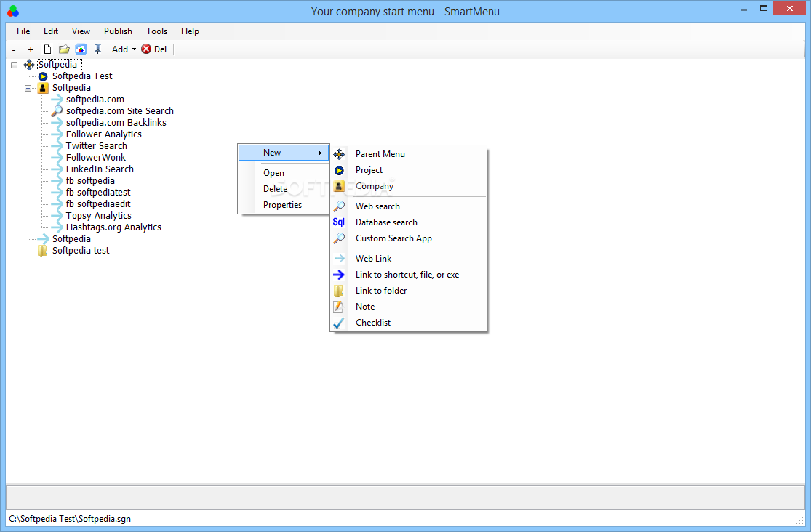Choose Properties from the context menu
Image resolution: width=811 pixels, height=532 pixels.
tap(284, 205)
